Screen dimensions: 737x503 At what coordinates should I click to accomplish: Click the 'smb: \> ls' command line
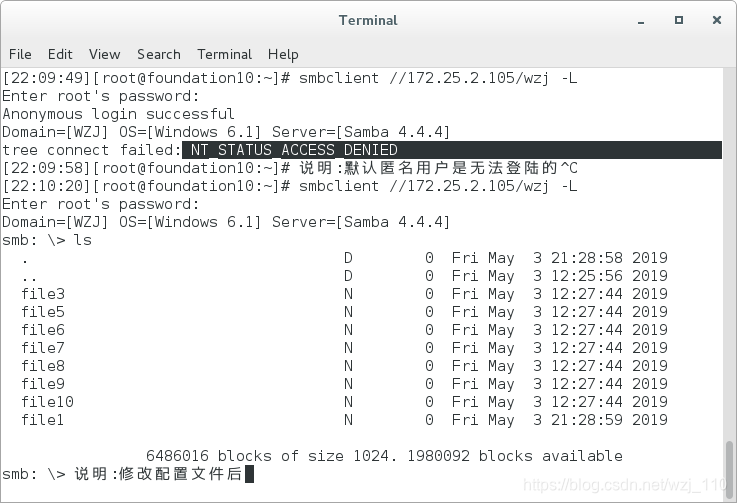pyautogui.click(x=47, y=240)
